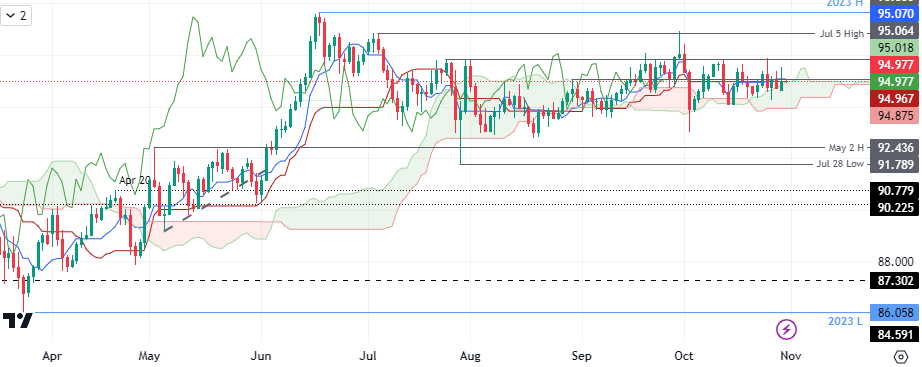
Task: Select the May 2 H level label
Action: click(846, 148)
